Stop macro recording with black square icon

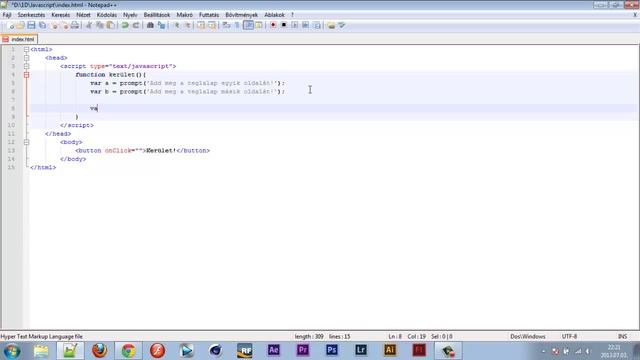pyautogui.click(x=284, y=25)
